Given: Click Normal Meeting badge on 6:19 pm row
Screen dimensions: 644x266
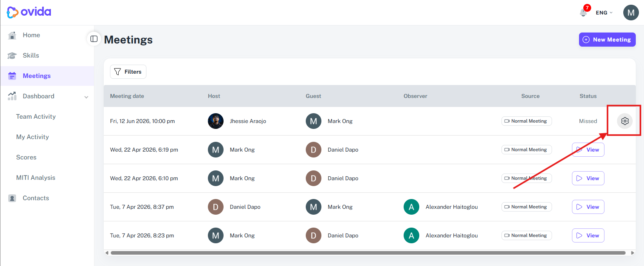Looking at the screenshot, I should coord(527,150).
